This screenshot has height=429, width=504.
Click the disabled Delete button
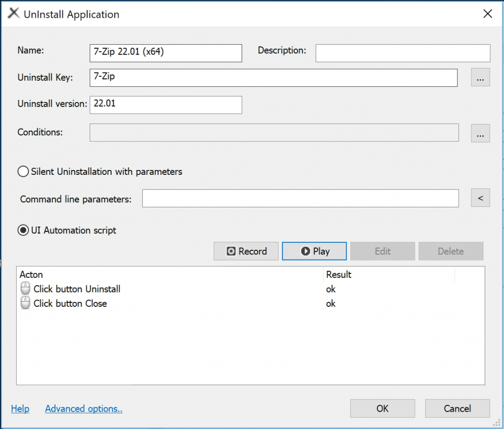tap(451, 251)
